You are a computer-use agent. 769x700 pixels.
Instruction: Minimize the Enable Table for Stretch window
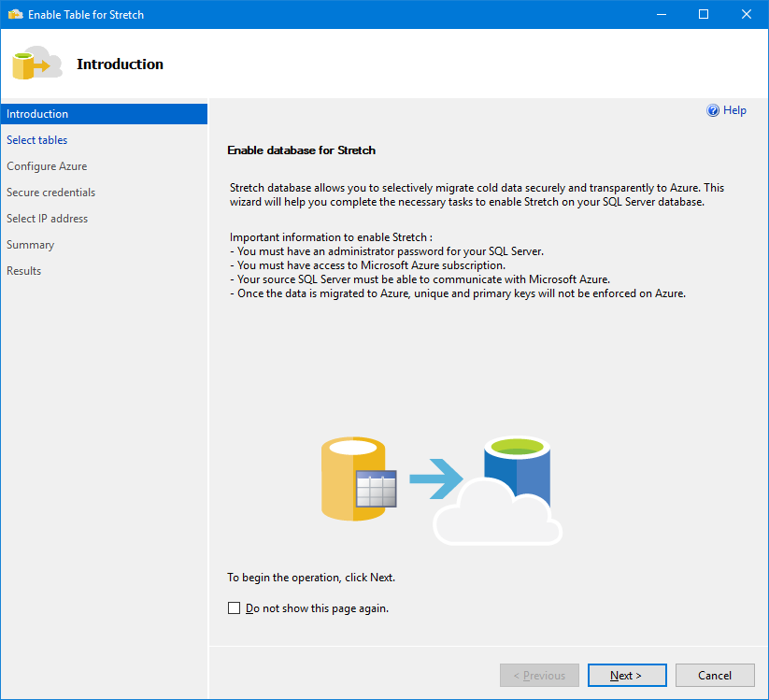(662, 14)
